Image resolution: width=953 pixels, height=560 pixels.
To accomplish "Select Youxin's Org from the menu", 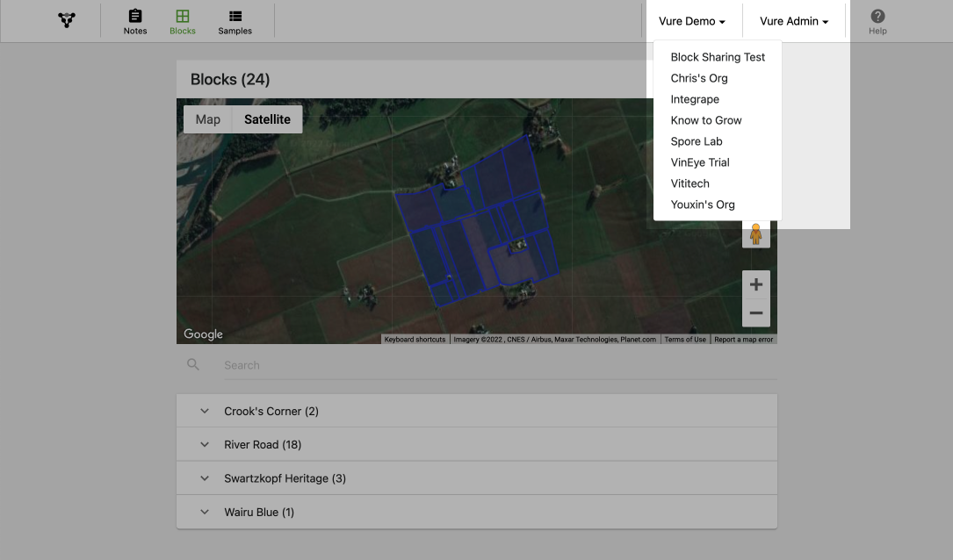I will click(718, 205).
